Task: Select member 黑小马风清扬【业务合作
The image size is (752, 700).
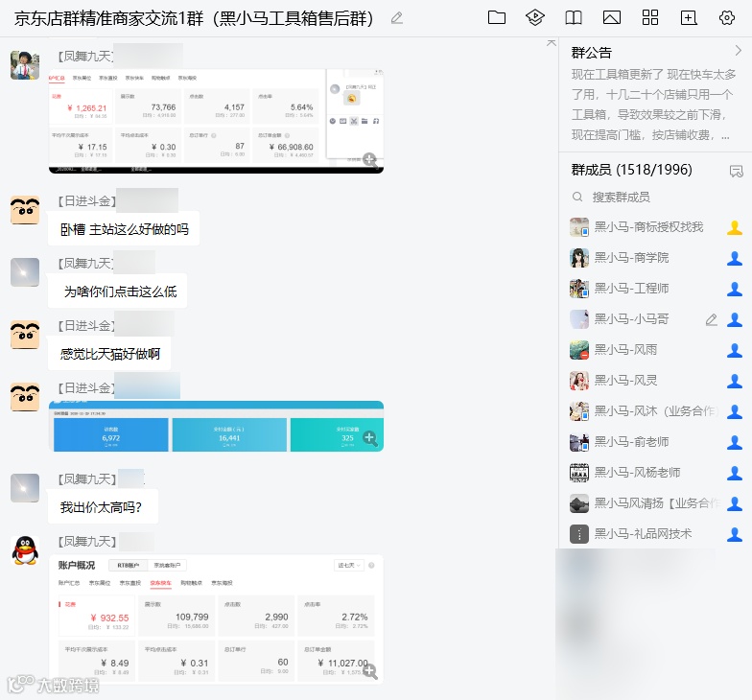Action: [x=655, y=502]
